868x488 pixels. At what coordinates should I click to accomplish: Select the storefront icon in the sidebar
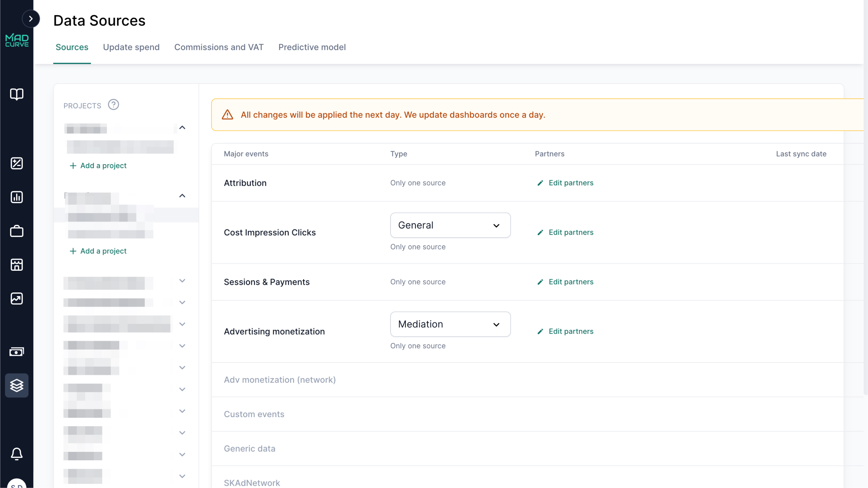point(16,265)
